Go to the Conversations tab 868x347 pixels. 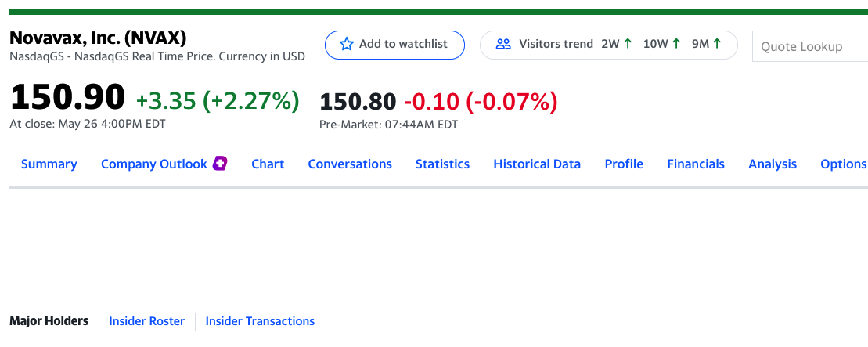pos(350,164)
